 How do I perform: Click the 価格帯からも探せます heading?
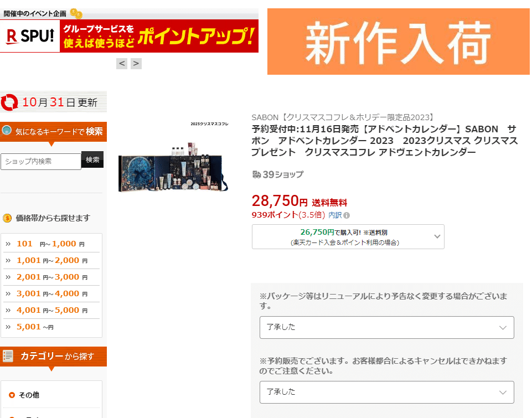pos(53,218)
